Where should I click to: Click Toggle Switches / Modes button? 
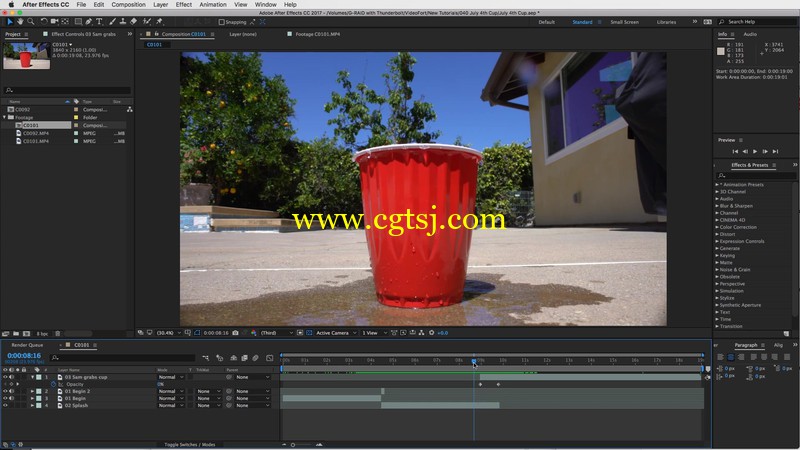pos(190,444)
